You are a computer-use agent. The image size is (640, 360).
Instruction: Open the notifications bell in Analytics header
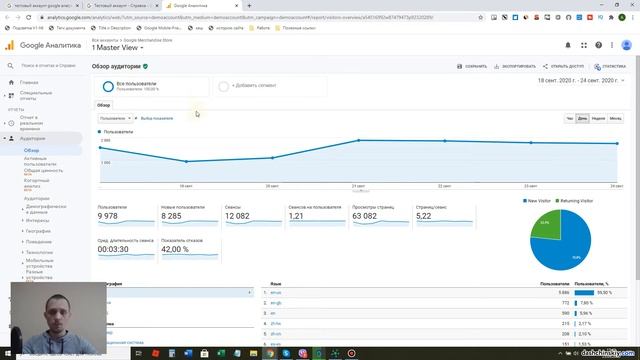(568, 45)
